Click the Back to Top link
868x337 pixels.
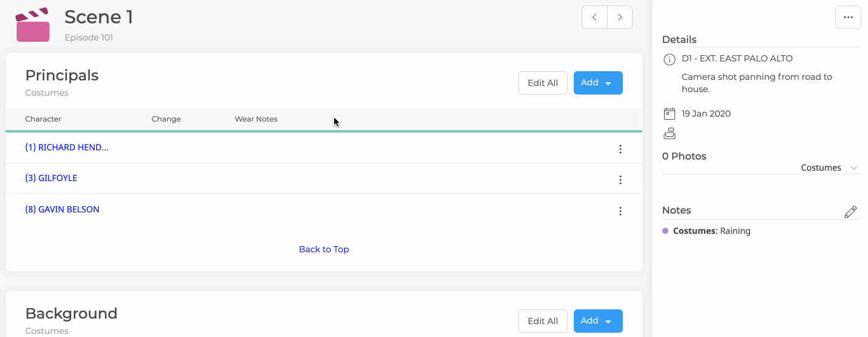(x=324, y=249)
